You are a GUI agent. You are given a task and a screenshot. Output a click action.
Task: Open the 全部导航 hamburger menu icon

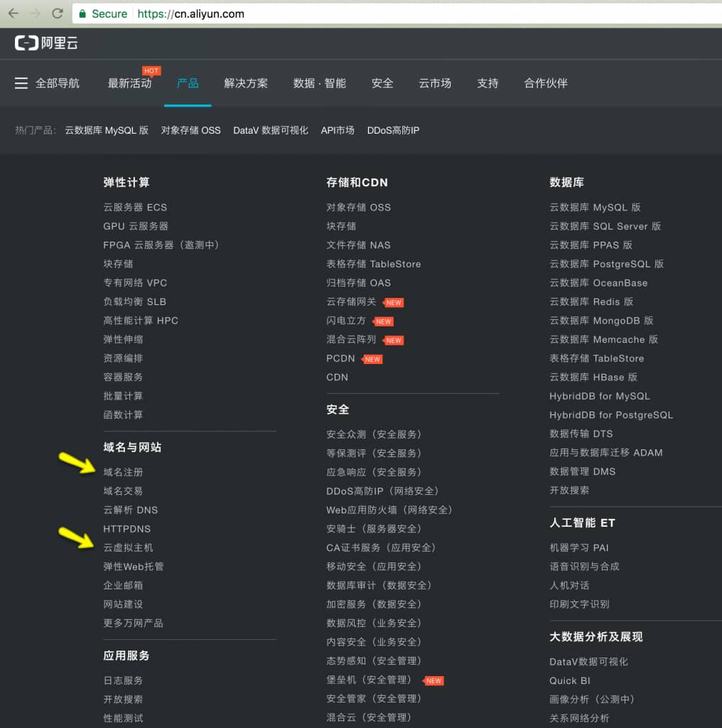[21, 84]
